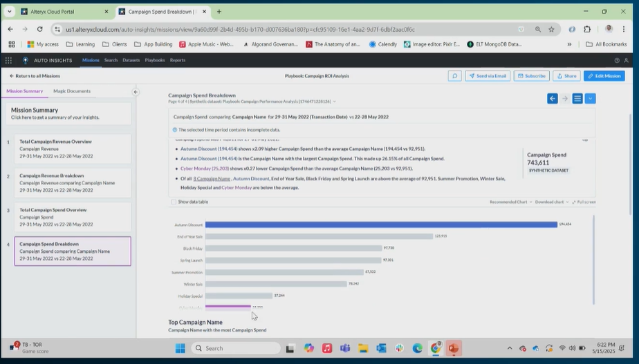Click the Send via Email button
The width and height of the screenshot is (639, 364).
(x=488, y=76)
